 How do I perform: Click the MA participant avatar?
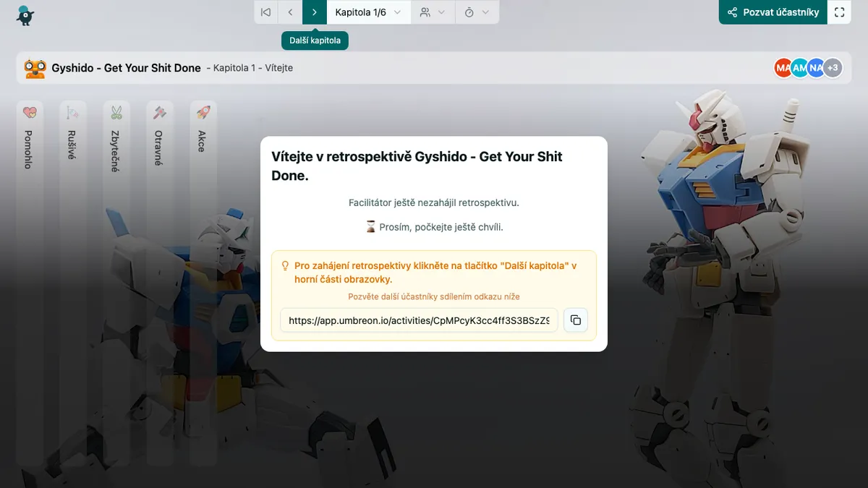pyautogui.click(x=781, y=68)
